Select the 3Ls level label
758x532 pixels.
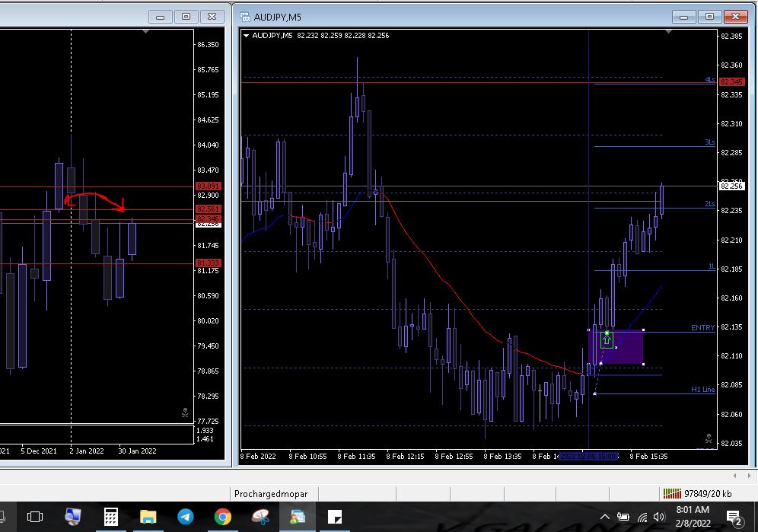(x=709, y=142)
